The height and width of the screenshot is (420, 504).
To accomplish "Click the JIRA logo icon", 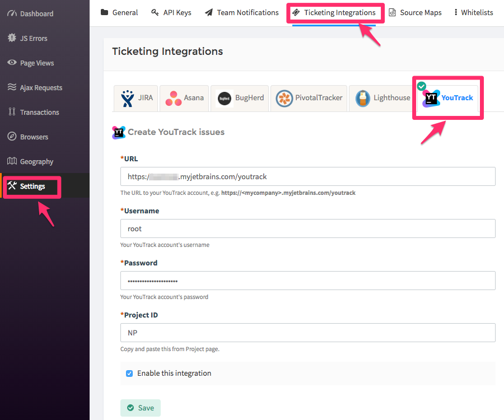I will [x=127, y=99].
